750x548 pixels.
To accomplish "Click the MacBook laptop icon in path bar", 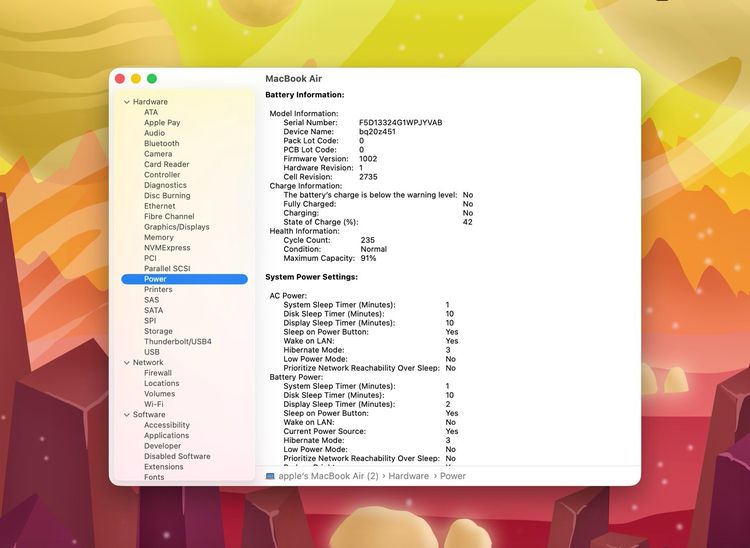I will coord(270,476).
